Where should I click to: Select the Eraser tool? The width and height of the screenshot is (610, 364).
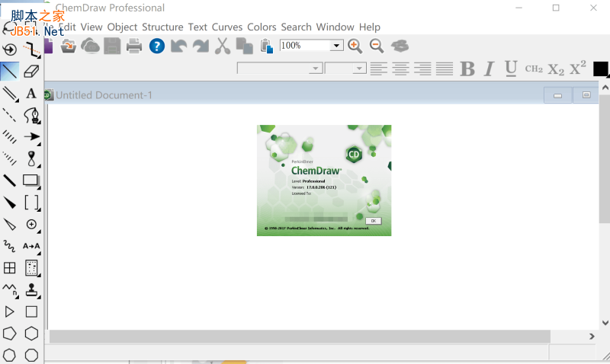point(31,71)
